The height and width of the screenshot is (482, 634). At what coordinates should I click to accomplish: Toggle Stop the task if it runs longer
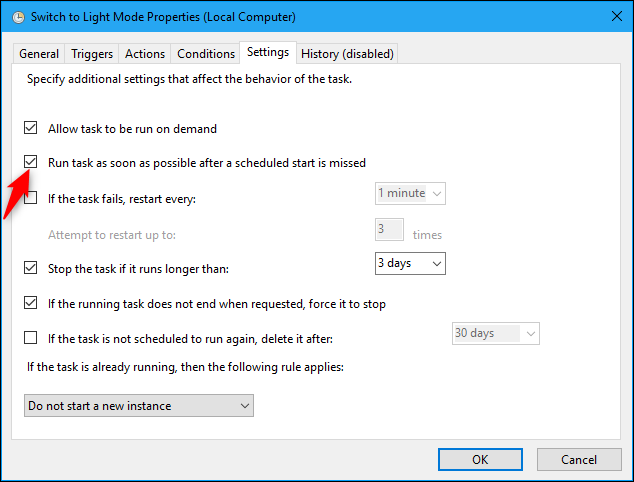click(x=31, y=268)
